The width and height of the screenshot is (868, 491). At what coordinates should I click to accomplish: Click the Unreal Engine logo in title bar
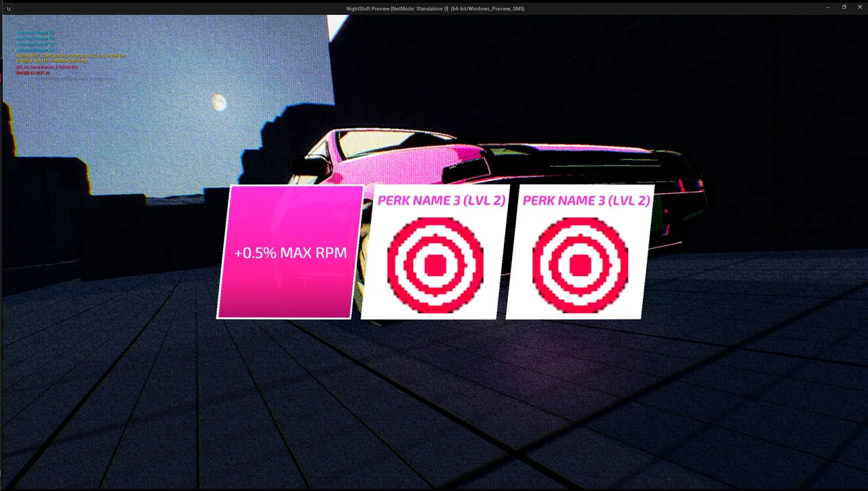click(8, 8)
